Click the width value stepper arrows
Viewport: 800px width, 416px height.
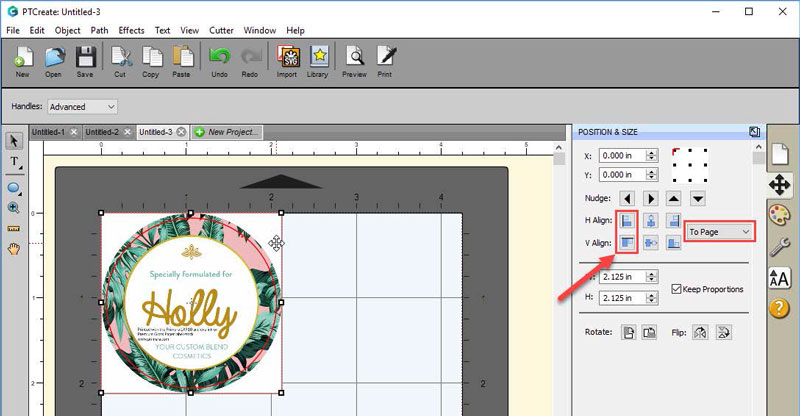[652, 277]
